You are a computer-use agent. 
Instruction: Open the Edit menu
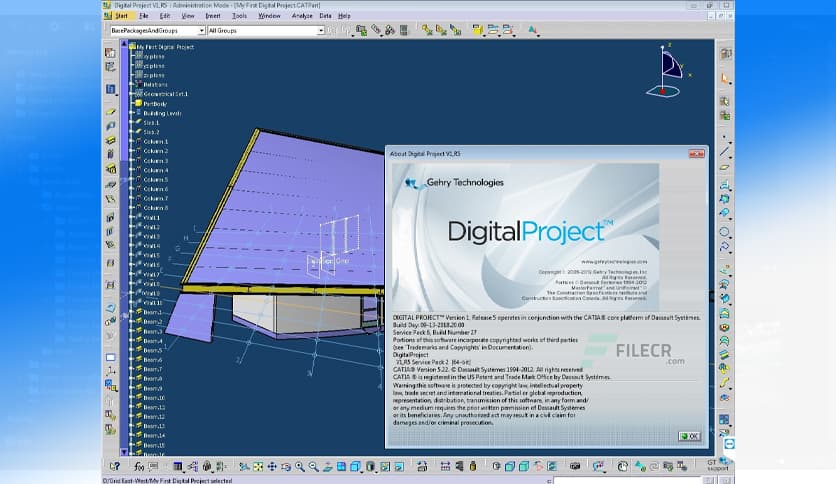click(165, 16)
